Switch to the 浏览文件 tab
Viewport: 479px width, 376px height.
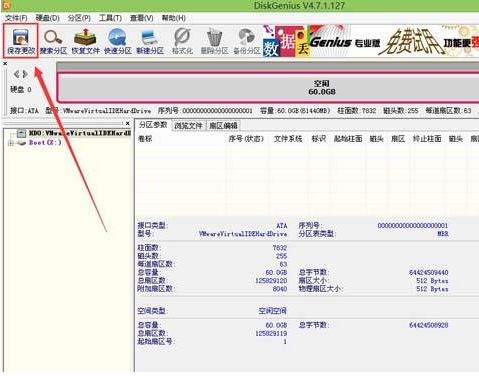click(x=188, y=126)
